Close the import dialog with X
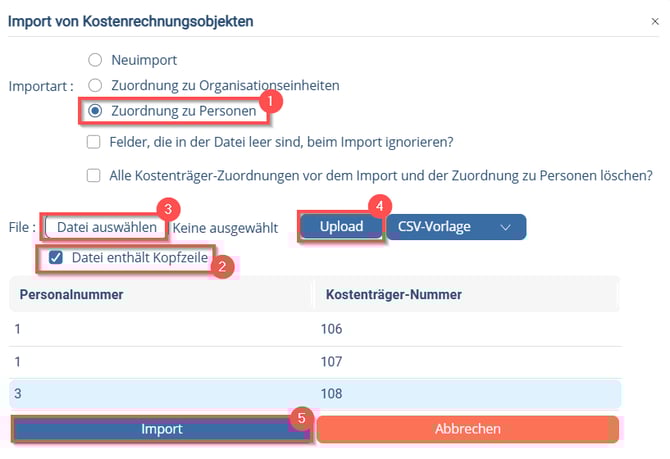This screenshot has height=459, width=670. (x=655, y=20)
